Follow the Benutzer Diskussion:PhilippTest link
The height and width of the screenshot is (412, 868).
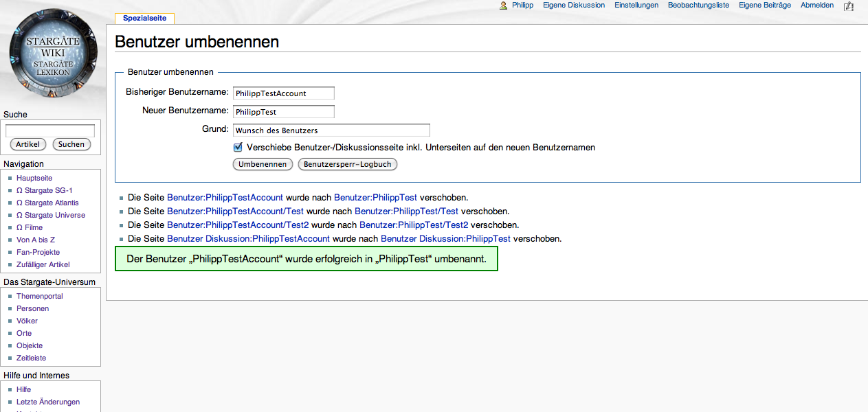coord(445,238)
